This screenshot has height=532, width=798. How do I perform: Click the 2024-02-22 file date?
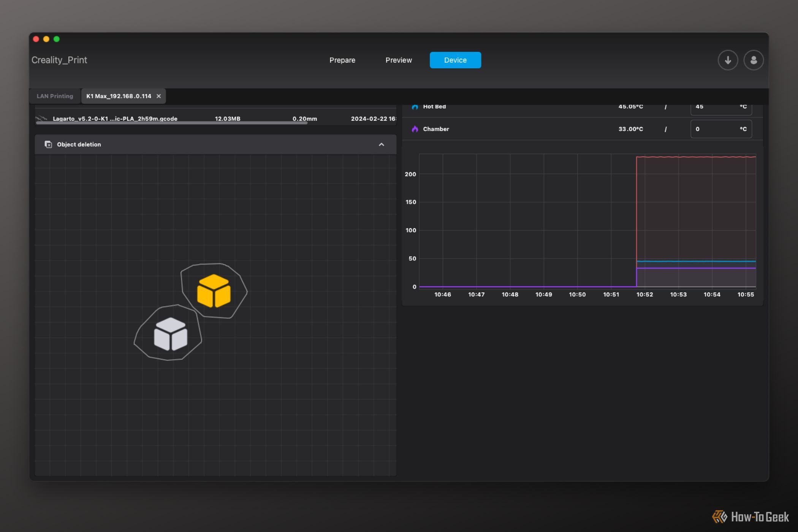[x=374, y=119]
